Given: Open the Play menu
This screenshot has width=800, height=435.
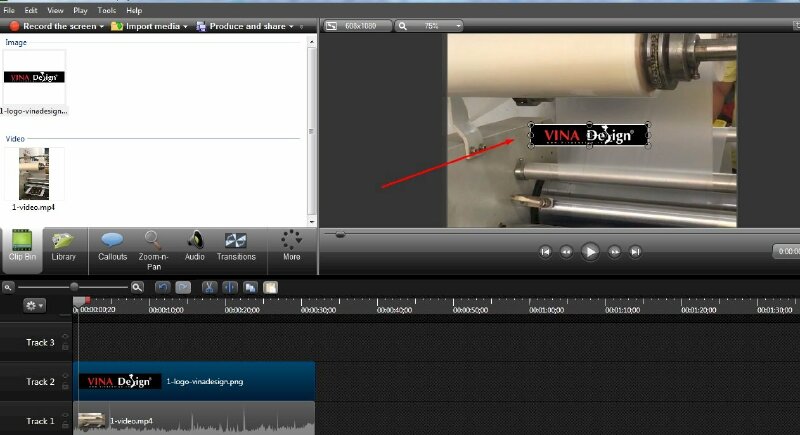Looking at the screenshot, I should (80, 10).
